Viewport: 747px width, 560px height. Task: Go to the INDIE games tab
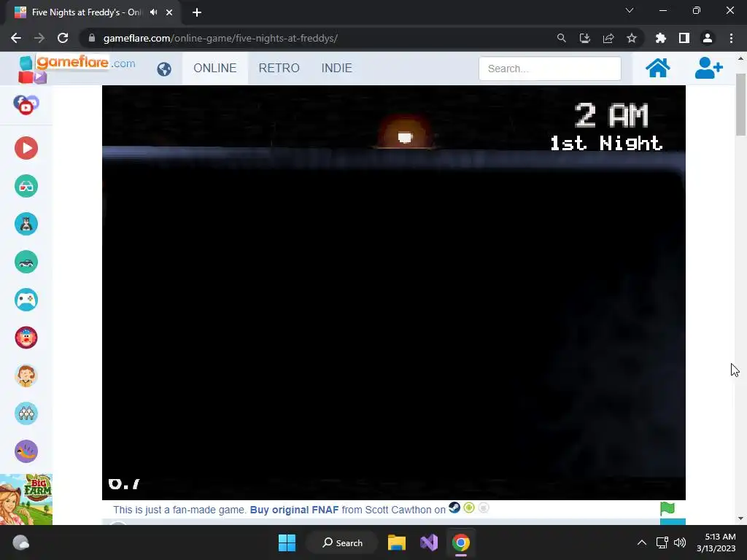point(337,68)
